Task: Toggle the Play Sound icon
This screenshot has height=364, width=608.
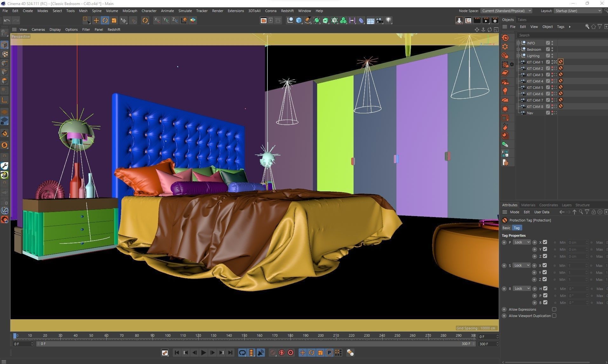Action: (x=260, y=353)
